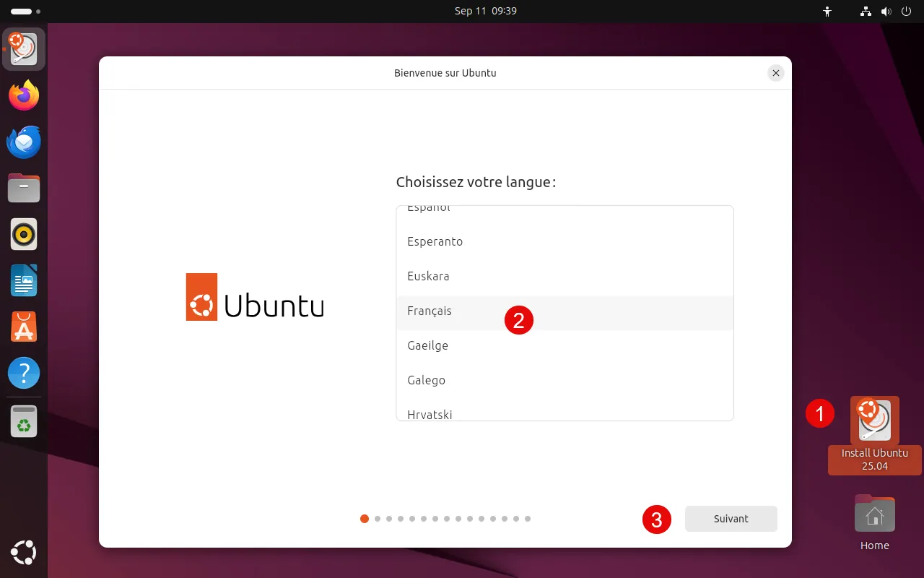Choose Esperanto in the language list

[x=435, y=242]
